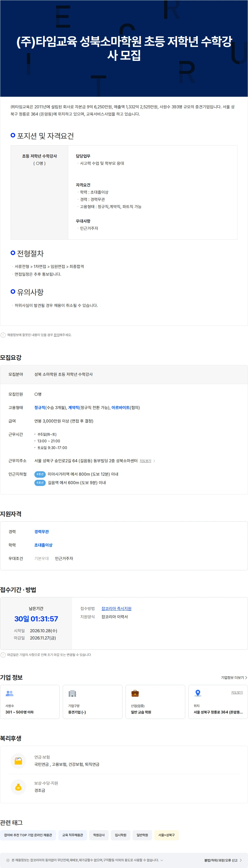Image resolution: width=248 pixels, height=868 pixels.
Task: Click the info icon beside 마감일은 기업의 사정으로
Action: pyautogui.click(x=3, y=655)
